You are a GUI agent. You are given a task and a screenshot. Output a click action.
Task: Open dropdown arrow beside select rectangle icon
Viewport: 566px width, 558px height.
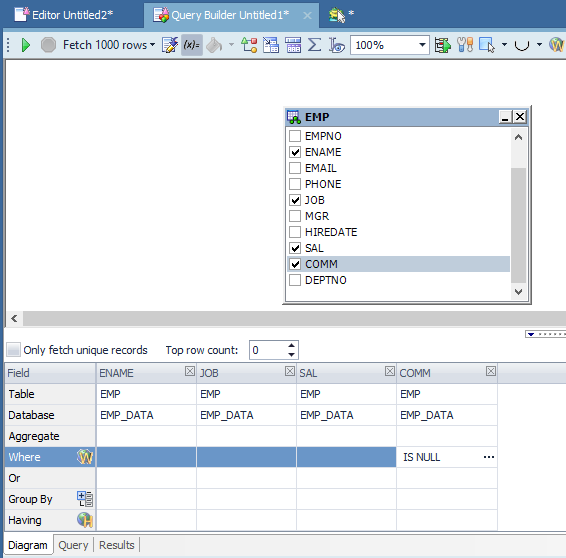(504, 45)
